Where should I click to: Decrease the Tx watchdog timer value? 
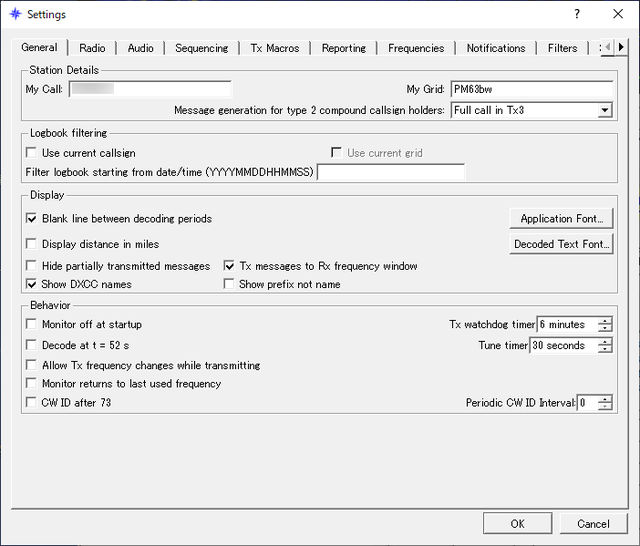pos(605,328)
